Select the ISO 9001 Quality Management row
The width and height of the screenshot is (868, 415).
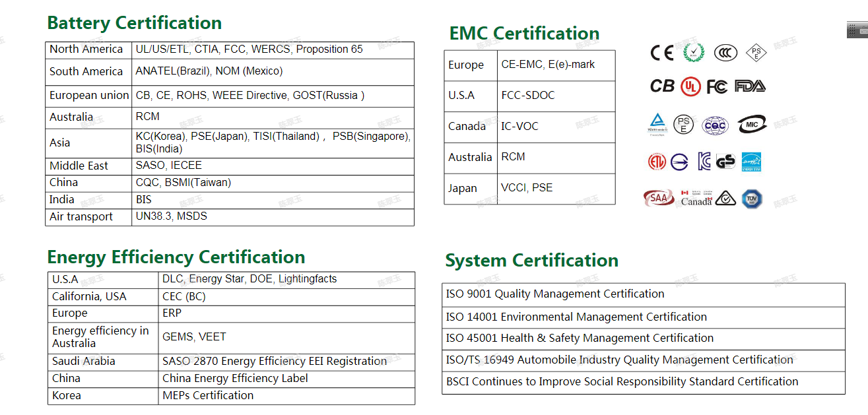643,294
